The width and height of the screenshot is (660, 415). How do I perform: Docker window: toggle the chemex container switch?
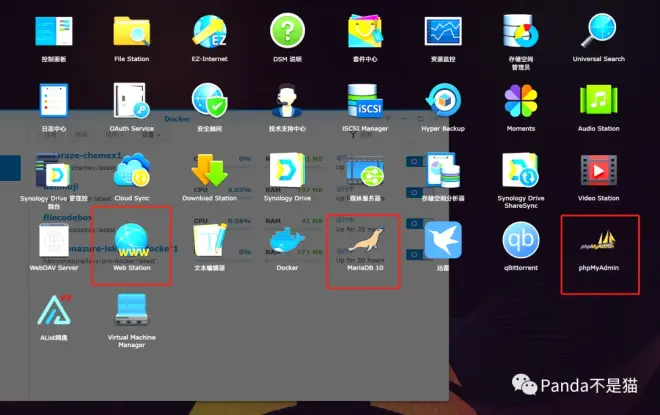[414, 162]
